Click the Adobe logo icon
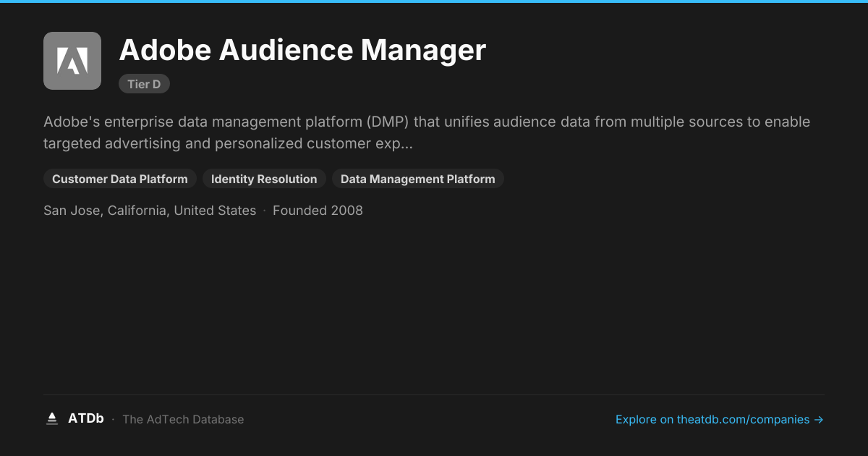The width and height of the screenshot is (868, 456). point(72,61)
